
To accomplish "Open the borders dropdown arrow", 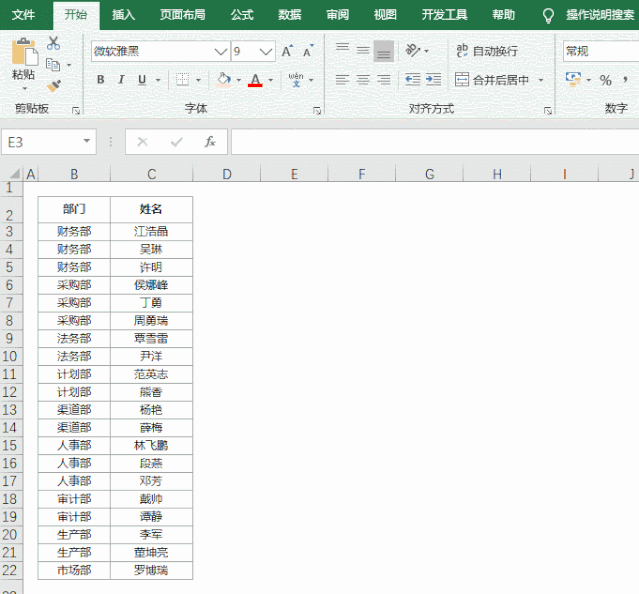I will [198, 80].
